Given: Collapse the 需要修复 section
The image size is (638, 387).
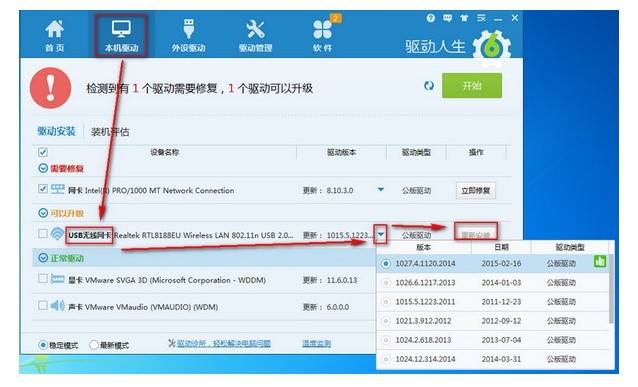Looking at the screenshot, I should coord(43,168).
